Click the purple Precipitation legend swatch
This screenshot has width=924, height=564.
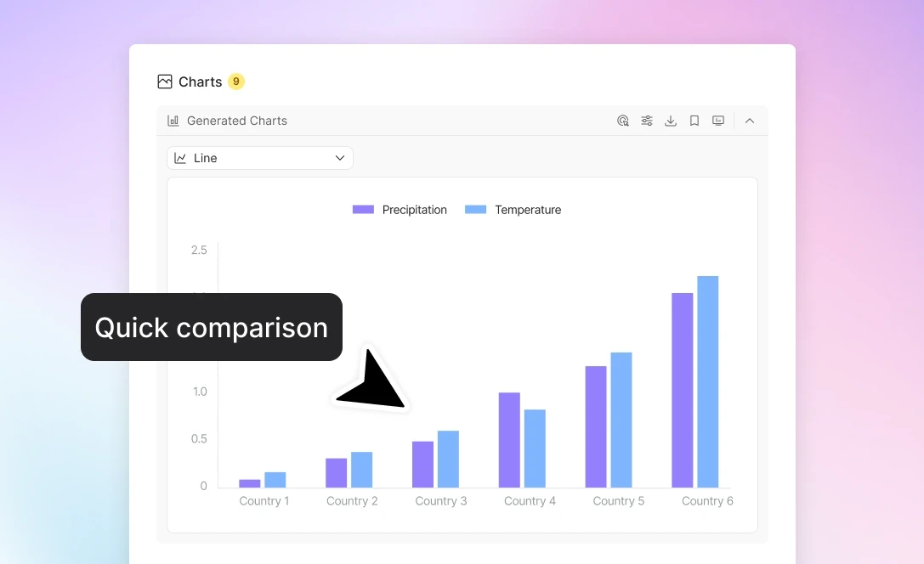pyautogui.click(x=363, y=210)
